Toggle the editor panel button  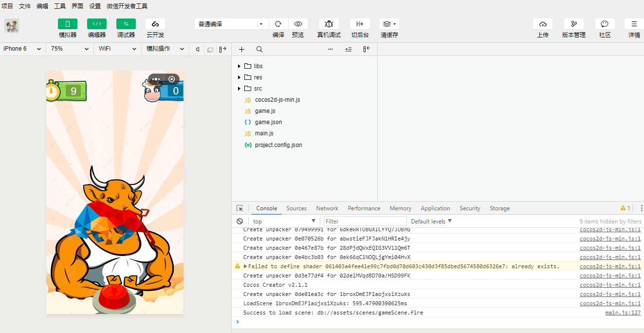(97, 24)
